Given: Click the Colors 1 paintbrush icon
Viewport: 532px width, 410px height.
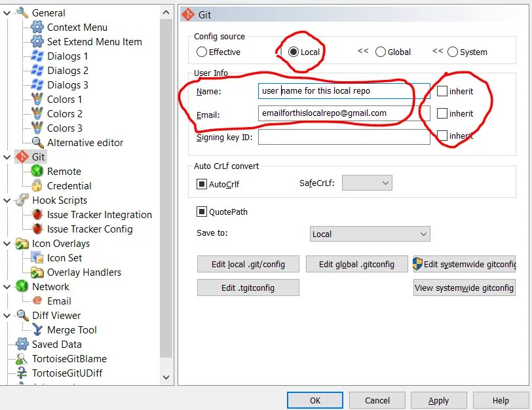Looking at the screenshot, I should 37,99.
